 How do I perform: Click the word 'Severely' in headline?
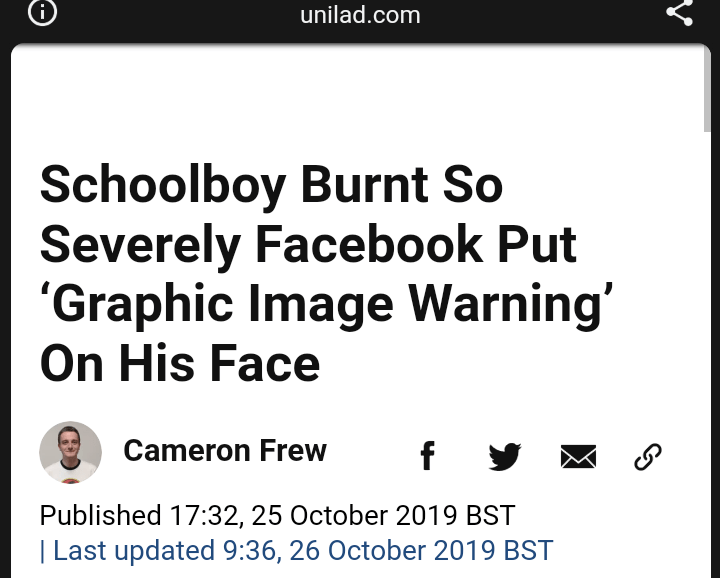point(142,245)
